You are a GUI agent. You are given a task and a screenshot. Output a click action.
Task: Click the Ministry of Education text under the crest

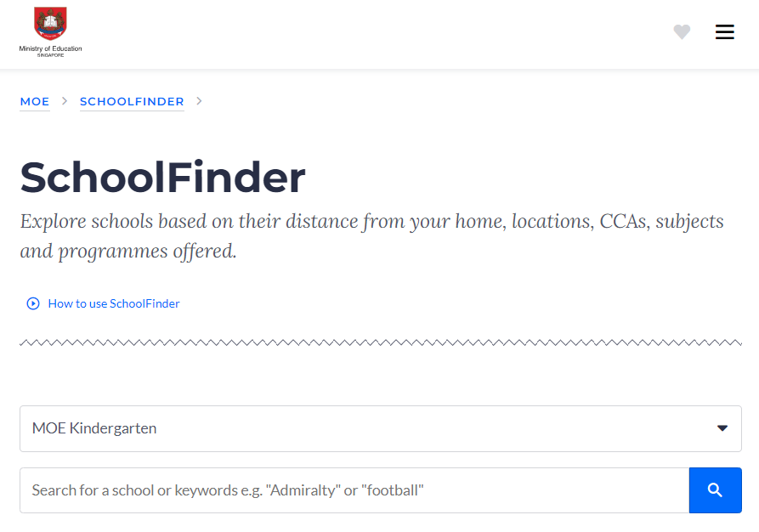click(x=50, y=48)
